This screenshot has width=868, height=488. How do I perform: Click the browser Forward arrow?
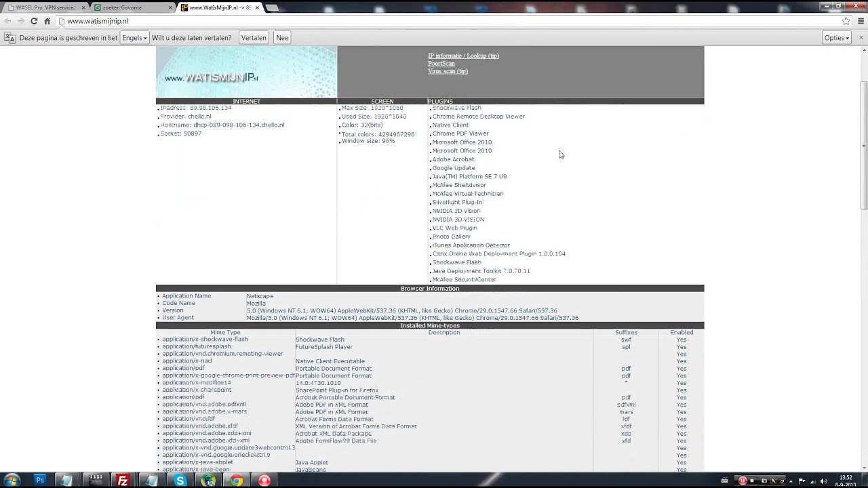[21, 21]
